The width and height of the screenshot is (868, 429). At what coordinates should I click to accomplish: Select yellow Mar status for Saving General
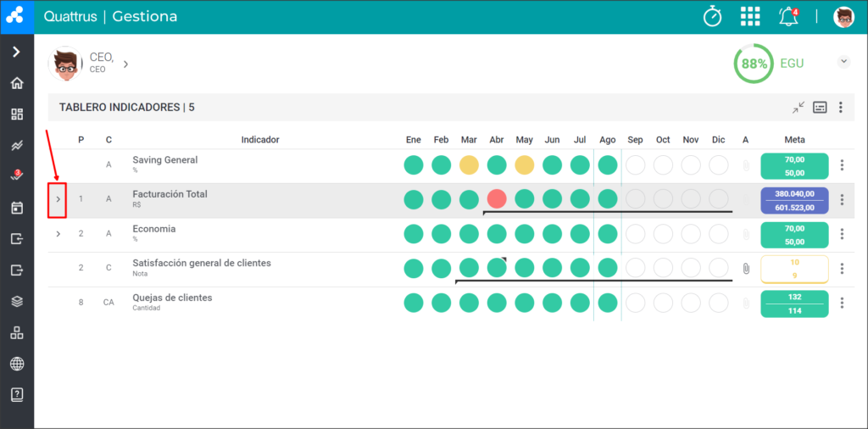(x=469, y=165)
